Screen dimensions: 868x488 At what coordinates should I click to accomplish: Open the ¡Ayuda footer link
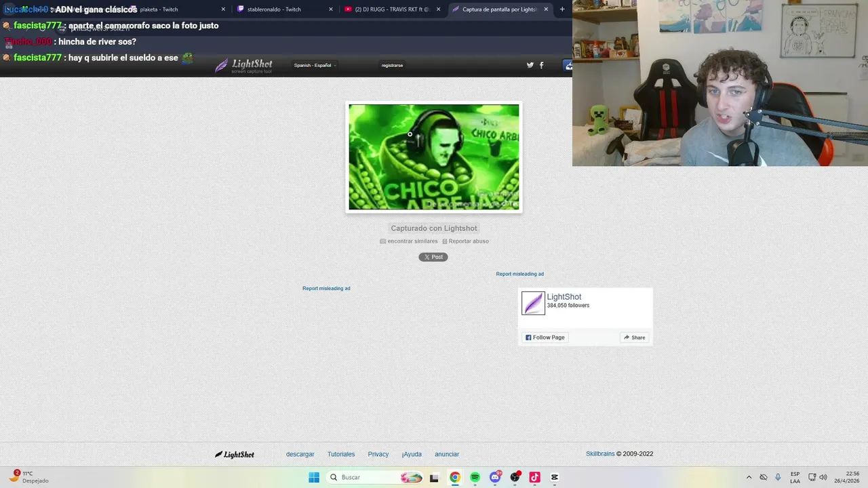(x=412, y=454)
